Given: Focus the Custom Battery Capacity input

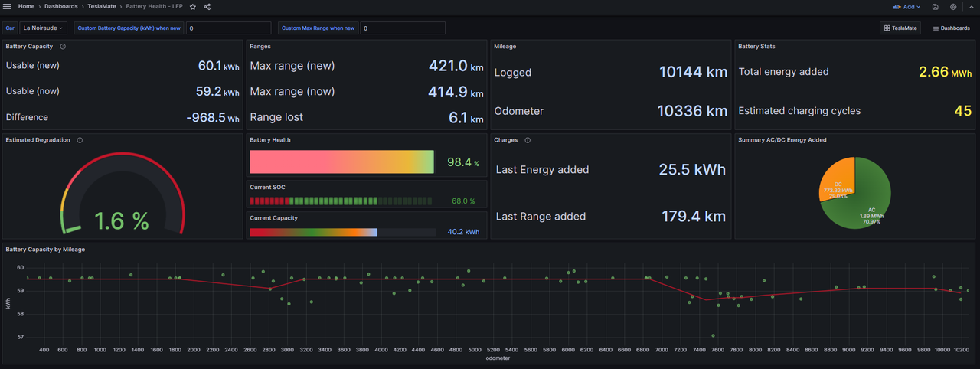Looking at the screenshot, I should click(x=228, y=28).
